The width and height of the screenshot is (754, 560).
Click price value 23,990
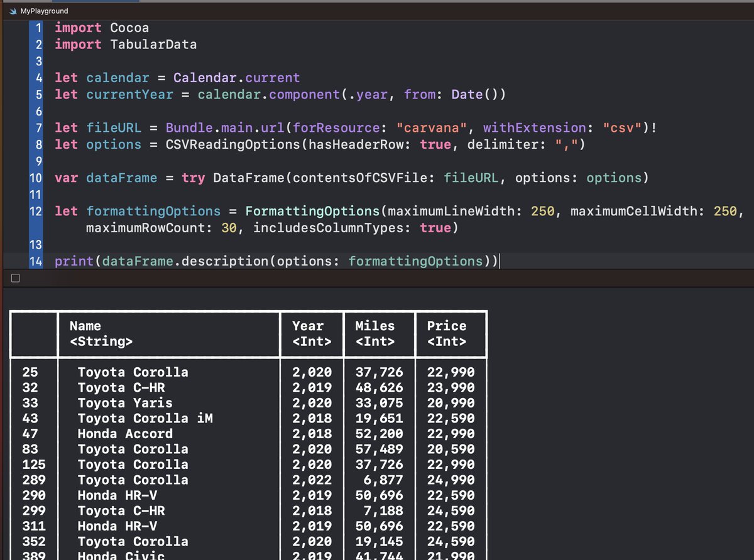coord(451,387)
